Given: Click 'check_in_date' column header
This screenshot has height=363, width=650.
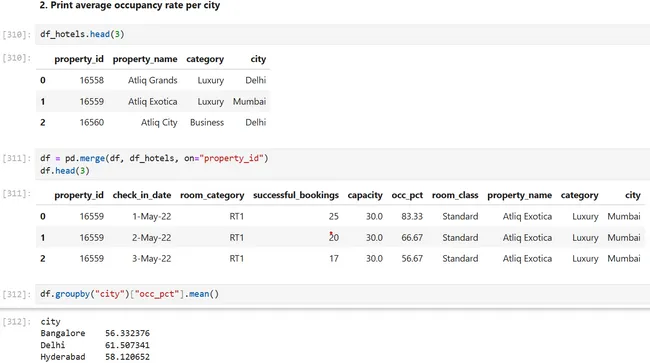Looking at the screenshot, I should click(142, 195).
